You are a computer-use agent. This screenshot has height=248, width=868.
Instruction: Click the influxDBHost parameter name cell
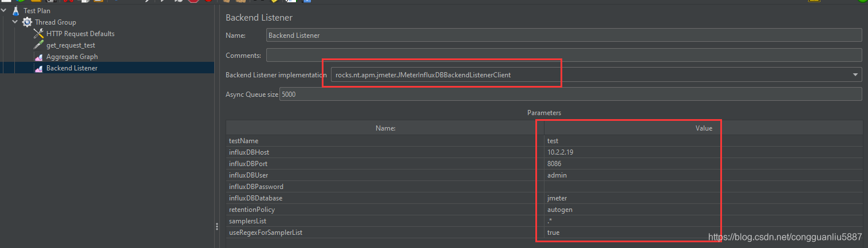pyautogui.click(x=385, y=152)
